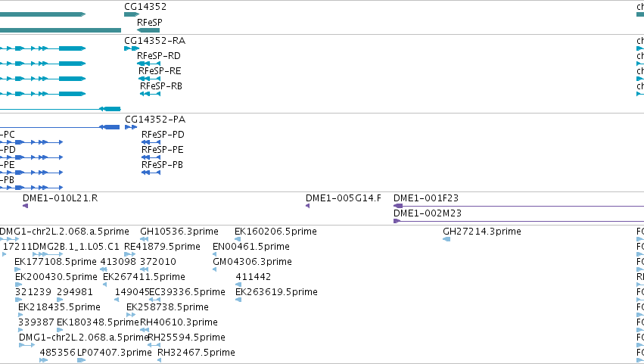The width and height of the screenshot is (644, 364).
Task: Select the 339387 feature label
Action: click(x=36, y=323)
